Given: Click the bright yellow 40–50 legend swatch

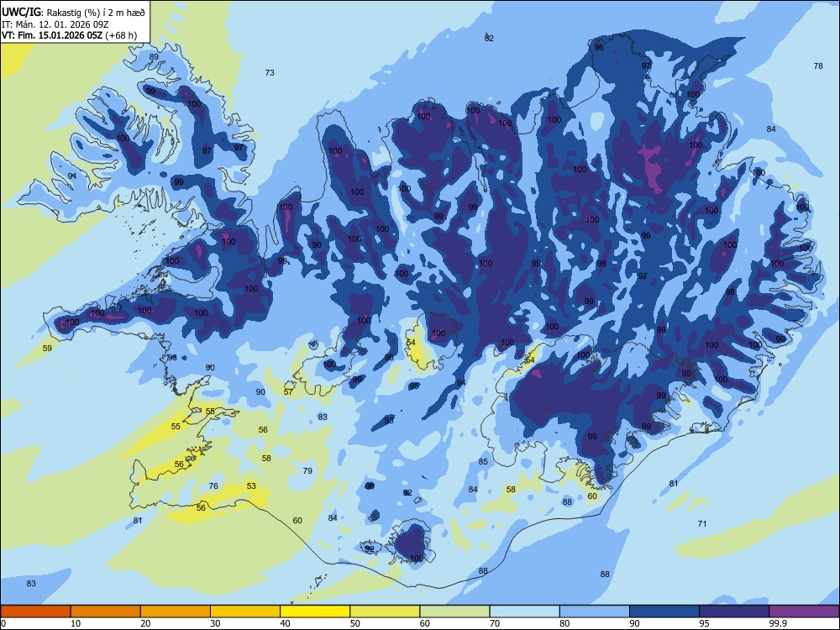Looking at the screenshot, I should pyautogui.click(x=315, y=612).
